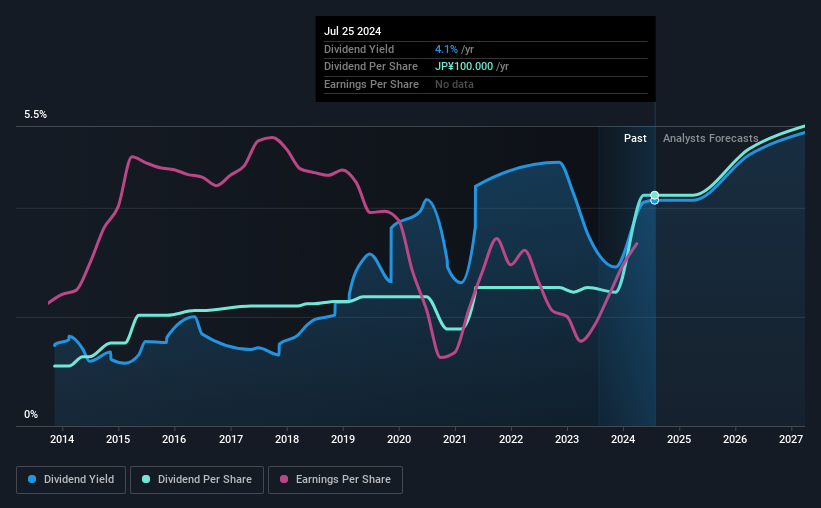Click the 2019 x-axis label

pos(343,439)
